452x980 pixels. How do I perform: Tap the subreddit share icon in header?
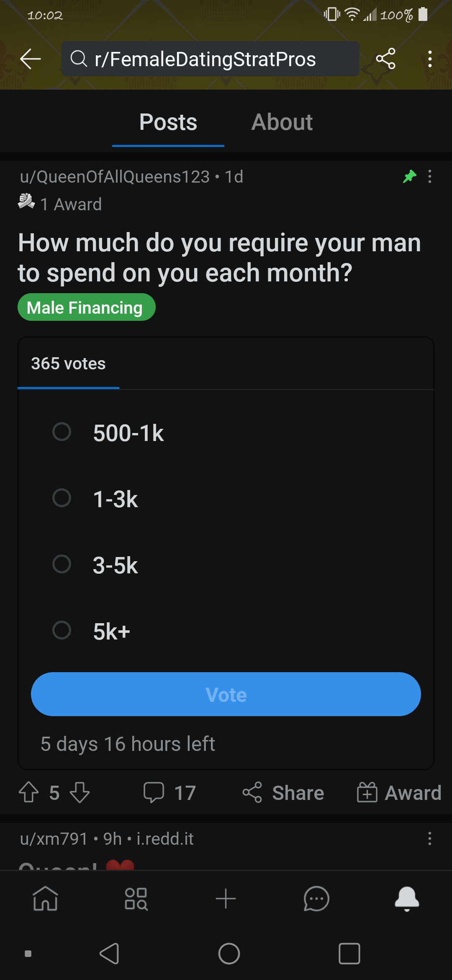click(x=385, y=59)
